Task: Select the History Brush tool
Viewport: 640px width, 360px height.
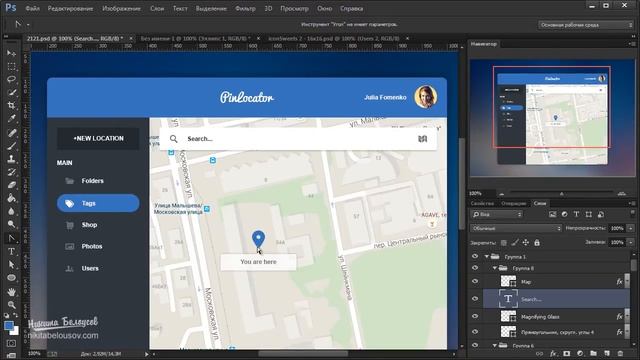Action: point(11,172)
